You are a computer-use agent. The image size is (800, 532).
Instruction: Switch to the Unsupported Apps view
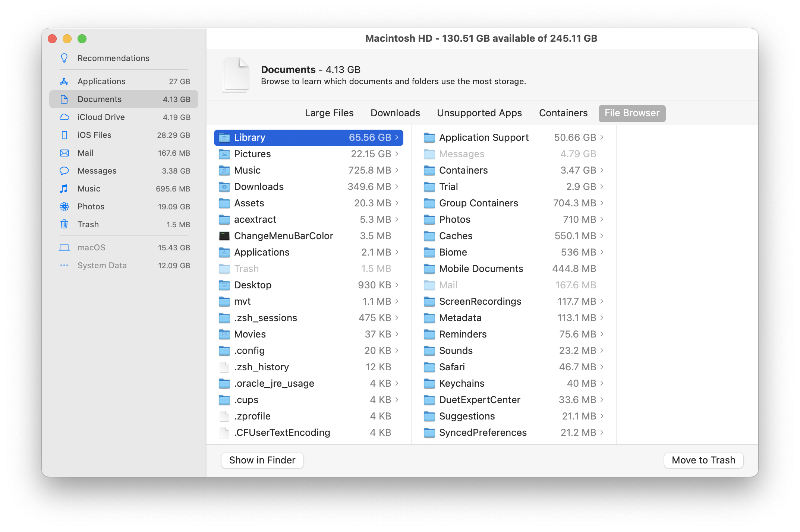click(479, 113)
